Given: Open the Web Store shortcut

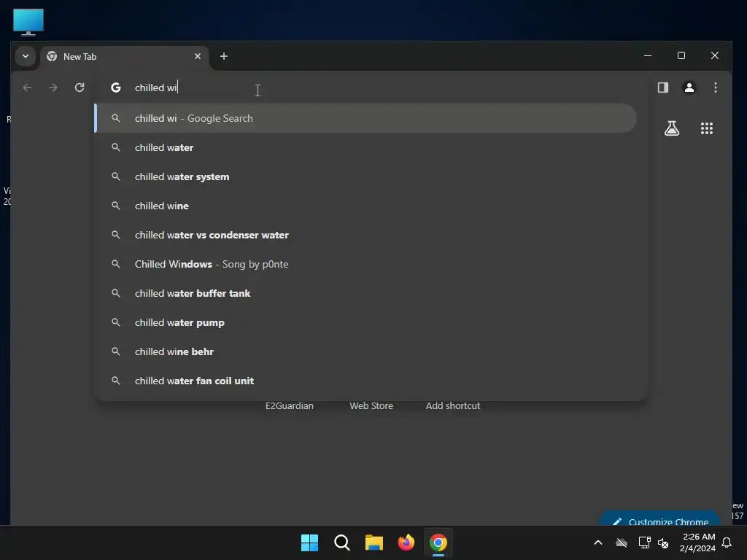Looking at the screenshot, I should 371,405.
